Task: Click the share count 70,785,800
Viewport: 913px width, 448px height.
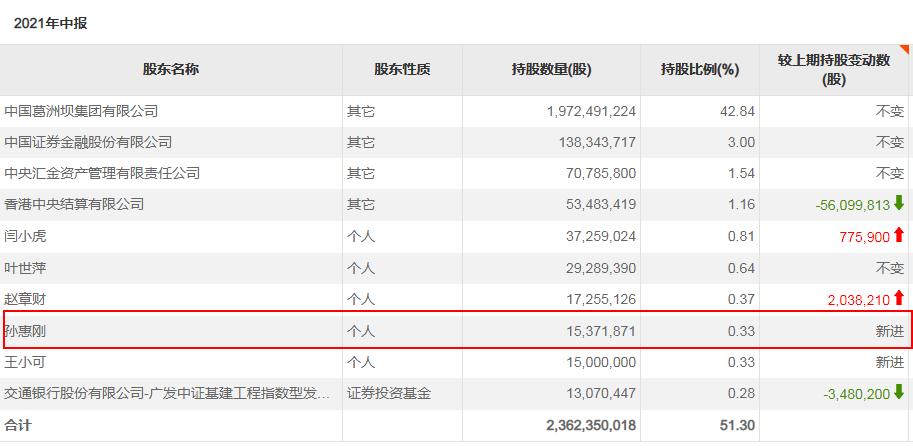Action: (x=602, y=173)
